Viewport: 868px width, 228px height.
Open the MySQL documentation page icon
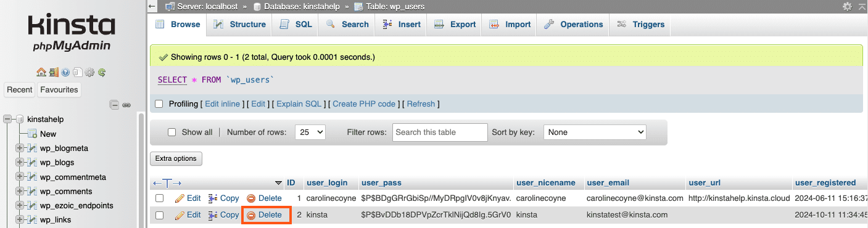78,72
